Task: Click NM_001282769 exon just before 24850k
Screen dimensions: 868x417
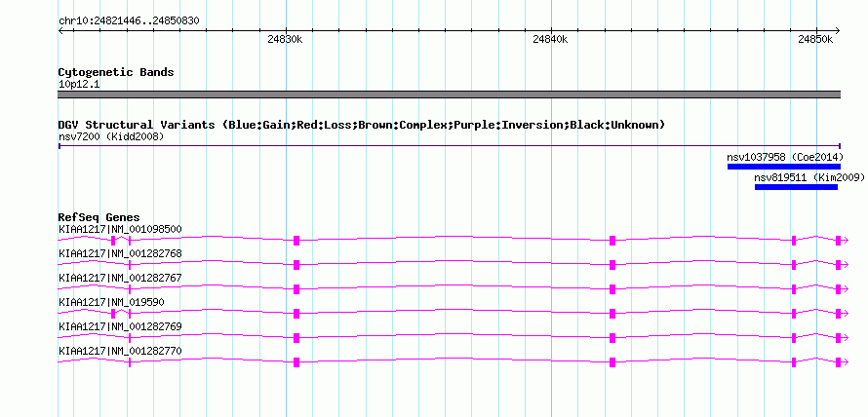Action: (x=794, y=338)
